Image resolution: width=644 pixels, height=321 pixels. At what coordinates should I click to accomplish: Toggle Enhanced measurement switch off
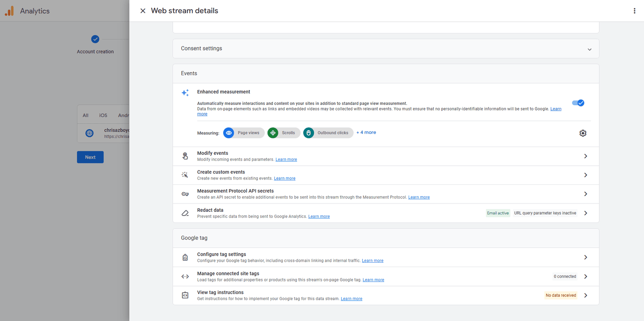tap(578, 103)
